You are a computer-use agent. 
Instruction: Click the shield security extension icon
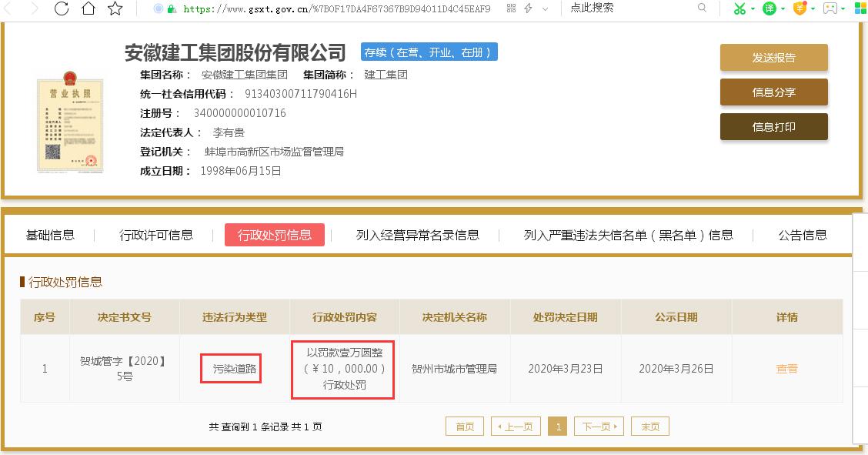[x=800, y=8]
